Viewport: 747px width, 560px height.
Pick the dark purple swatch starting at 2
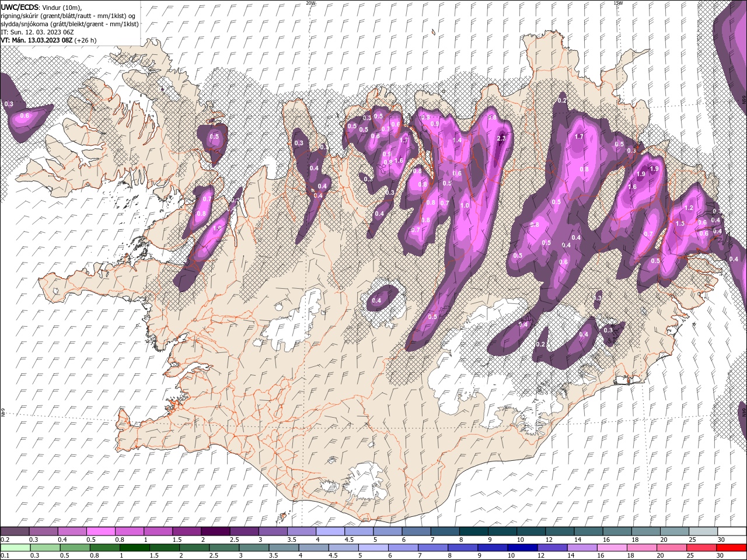pos(215,531)
